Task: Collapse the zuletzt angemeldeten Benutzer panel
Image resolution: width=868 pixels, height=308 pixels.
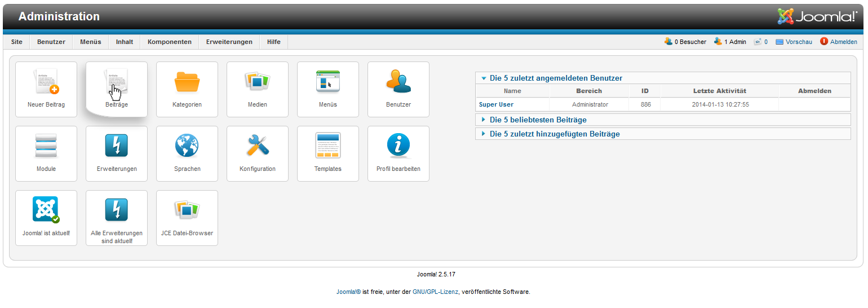Action: 556,78
